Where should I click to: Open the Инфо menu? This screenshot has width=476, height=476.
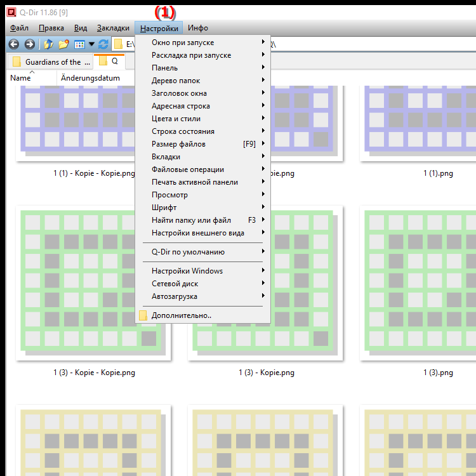(198, 28)
